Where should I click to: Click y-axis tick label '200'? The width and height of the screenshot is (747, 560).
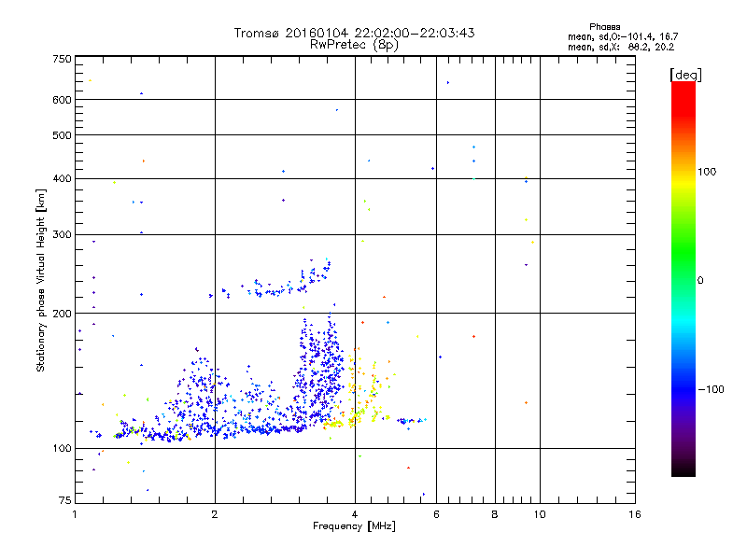click(x=62, y=314)
